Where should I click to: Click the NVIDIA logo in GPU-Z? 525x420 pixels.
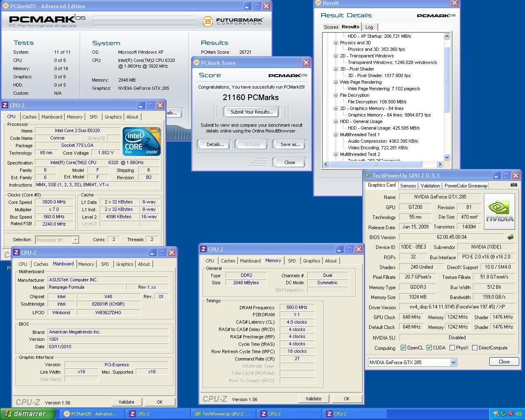pos(500,212)
